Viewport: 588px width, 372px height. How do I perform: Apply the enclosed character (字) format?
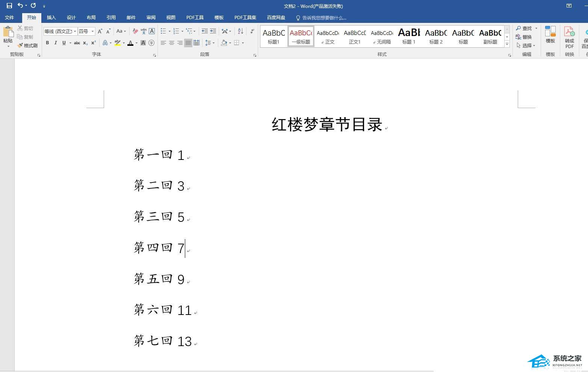151,43
